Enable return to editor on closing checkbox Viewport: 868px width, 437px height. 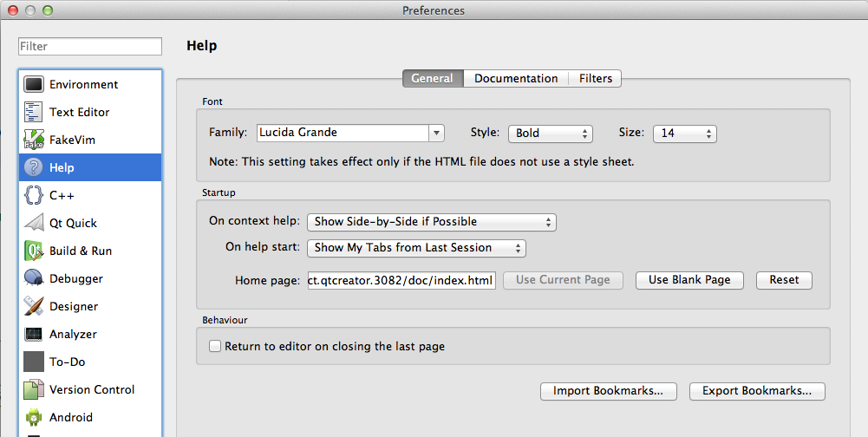(x=215, y=346)
